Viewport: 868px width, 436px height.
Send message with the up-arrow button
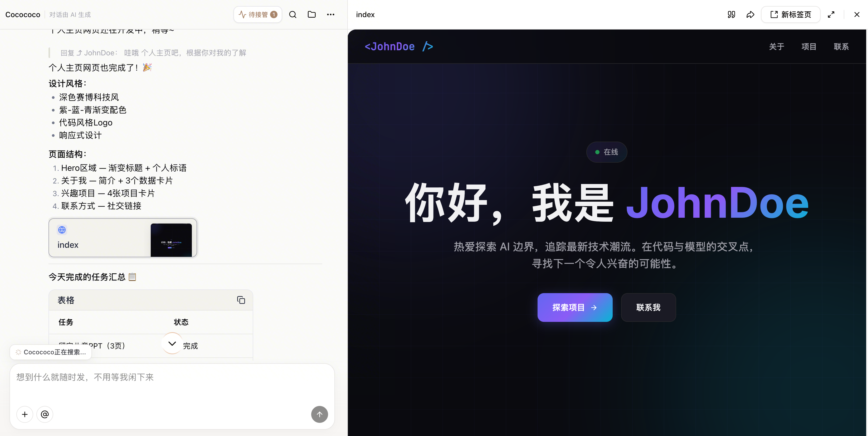click(319, 414)
